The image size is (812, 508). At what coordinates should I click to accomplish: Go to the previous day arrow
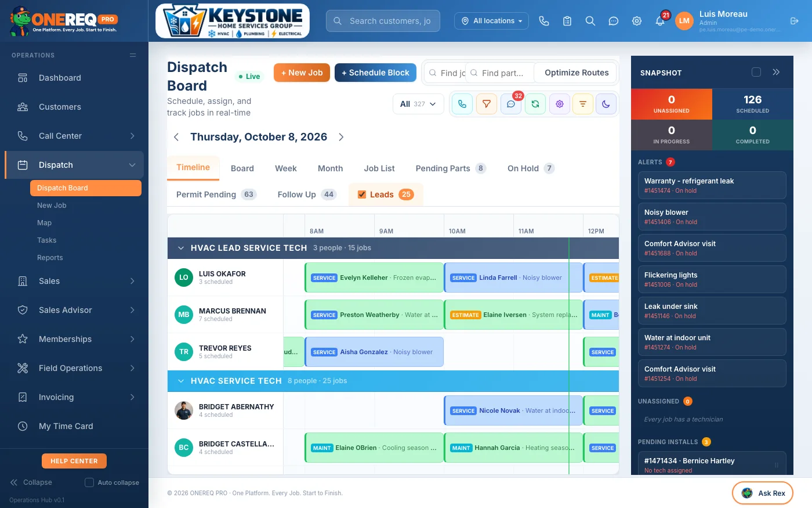(176, 137)
